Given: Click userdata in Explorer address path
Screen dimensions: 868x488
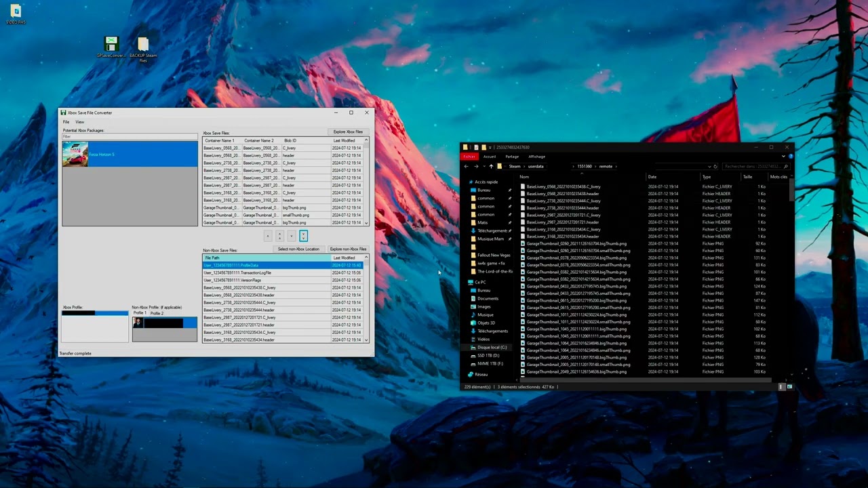Looking at the screenshot, I should (536, 166).
